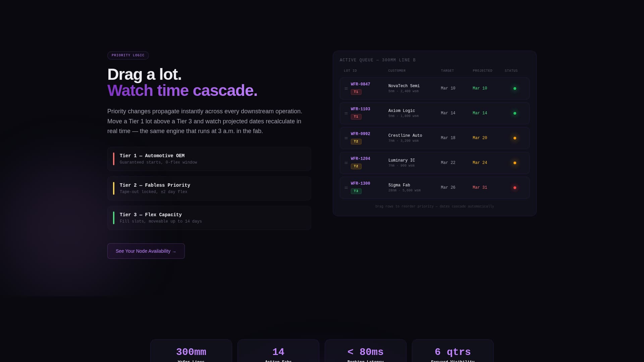
Task: Click the drag handle for WFR-1300
Action: coord(346,188)
